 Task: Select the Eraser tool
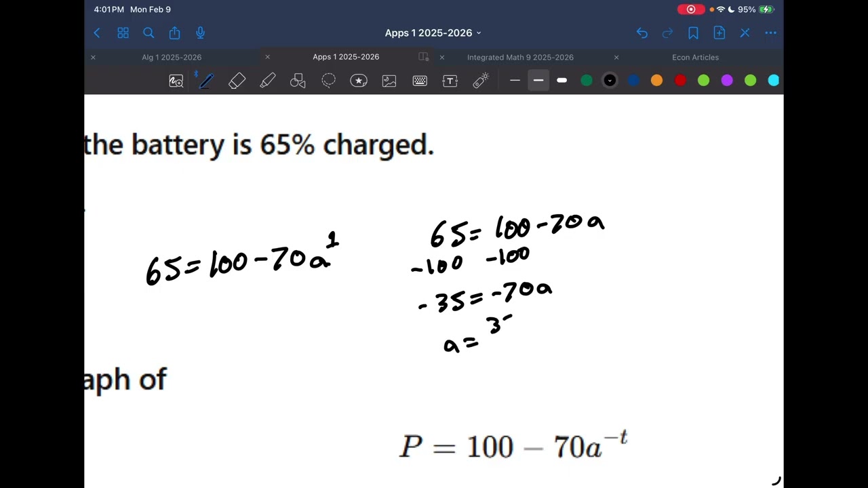237,81
